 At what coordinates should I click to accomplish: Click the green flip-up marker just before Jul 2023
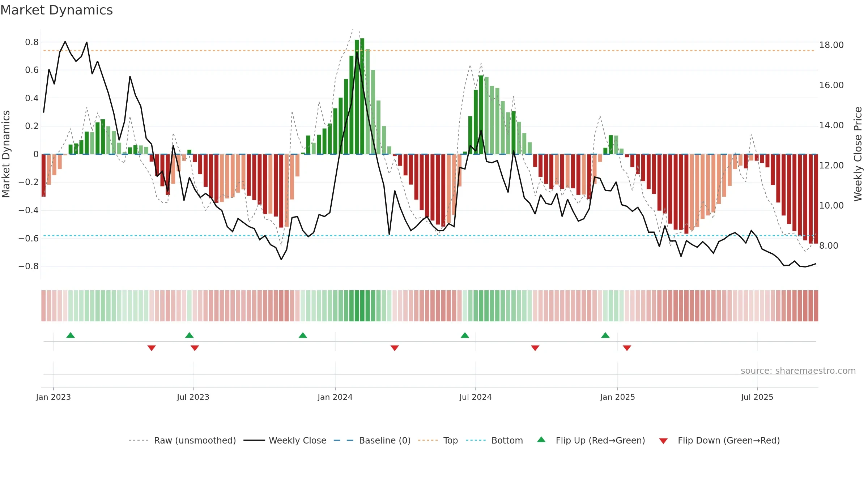189,335
